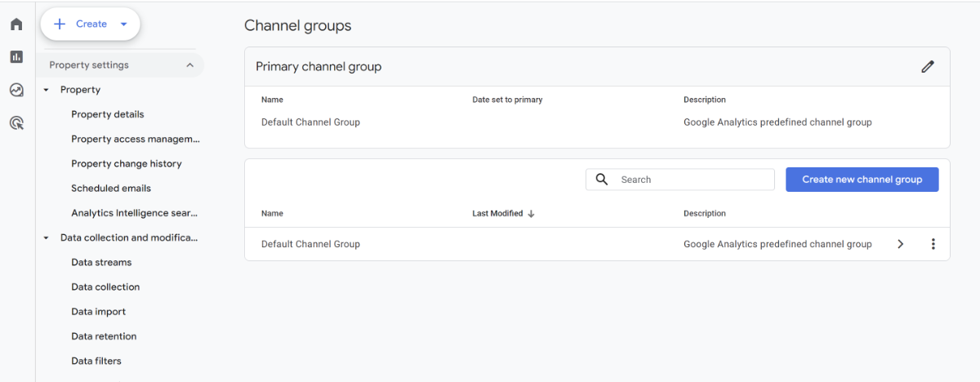Sort by Last Modified arrow
This screenshot has height=382, width=980.
[x=531, y=214]
